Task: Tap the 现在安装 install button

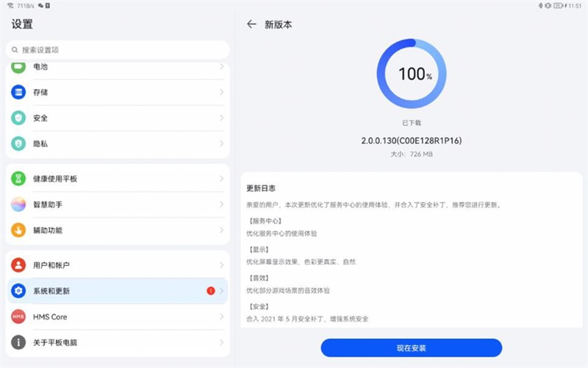Action: (412, 347)
